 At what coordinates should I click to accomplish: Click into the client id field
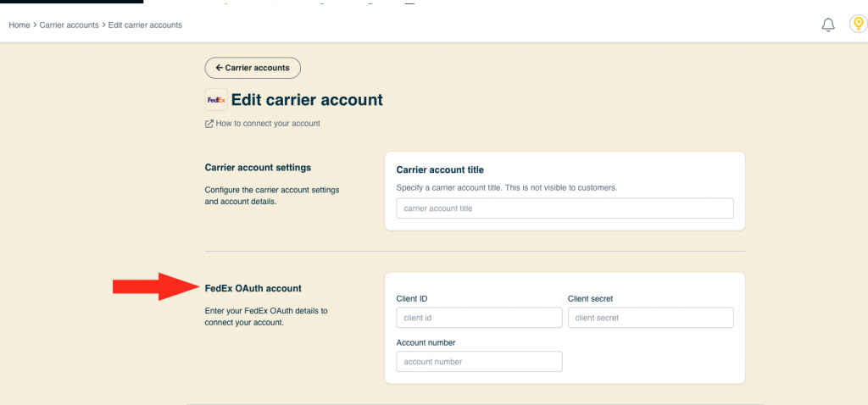479,318
